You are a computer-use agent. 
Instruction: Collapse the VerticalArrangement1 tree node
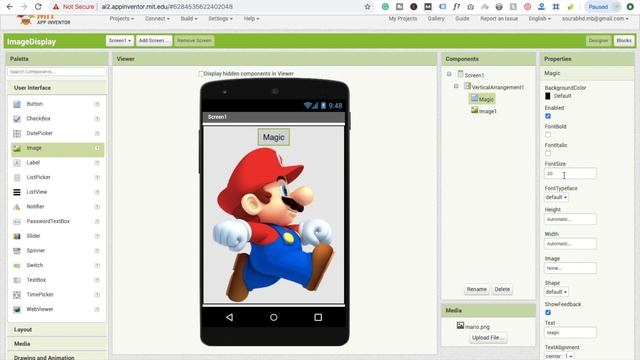click(x=456, y=86)
